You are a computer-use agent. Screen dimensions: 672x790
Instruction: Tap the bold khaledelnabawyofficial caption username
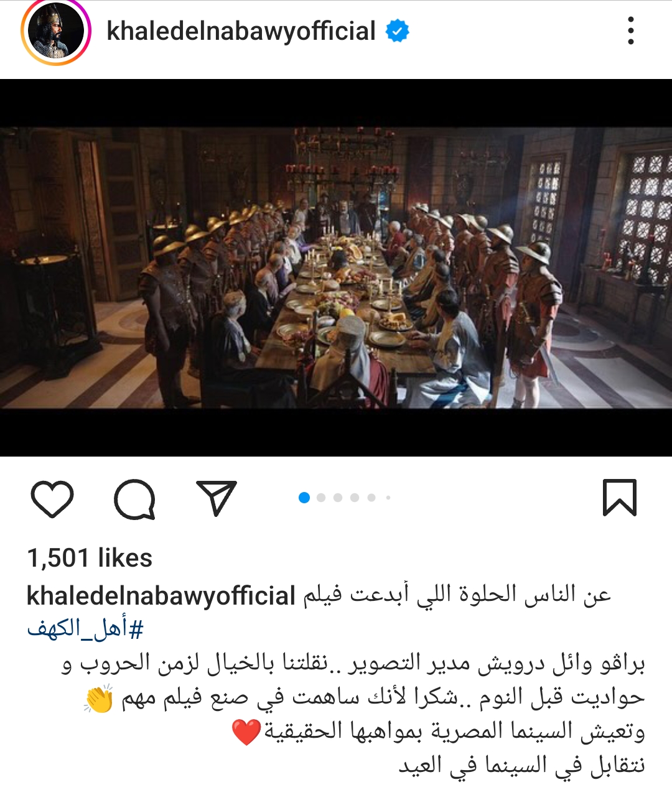pyautogui.click(x=161, y=596)
